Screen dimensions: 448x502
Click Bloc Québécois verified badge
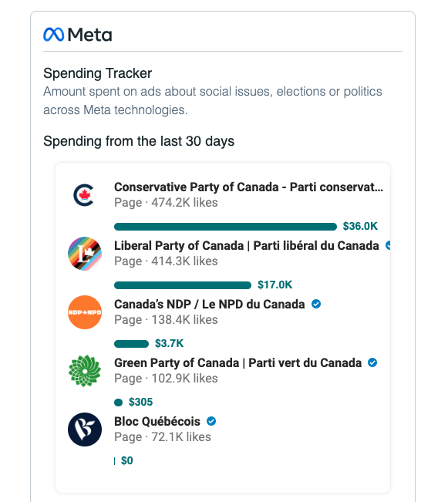pos(211,421)
